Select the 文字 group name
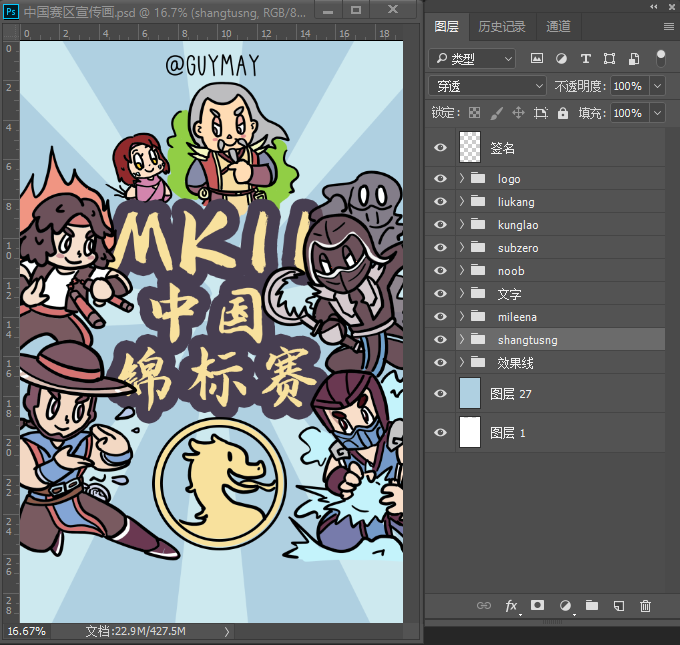This screenshot has width=680, height=645. point(509,294)
